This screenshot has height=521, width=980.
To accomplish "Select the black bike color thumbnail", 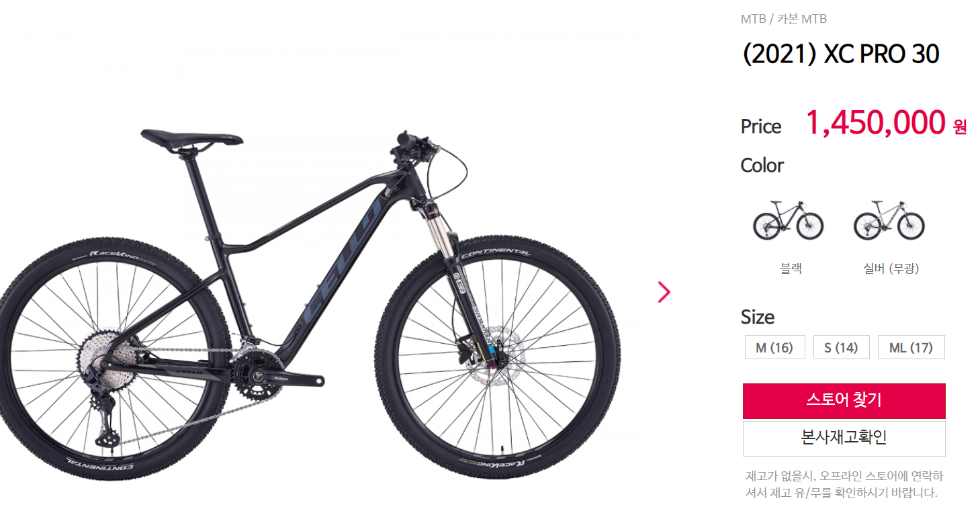I will pyautogui.click(x=788, y=220).
